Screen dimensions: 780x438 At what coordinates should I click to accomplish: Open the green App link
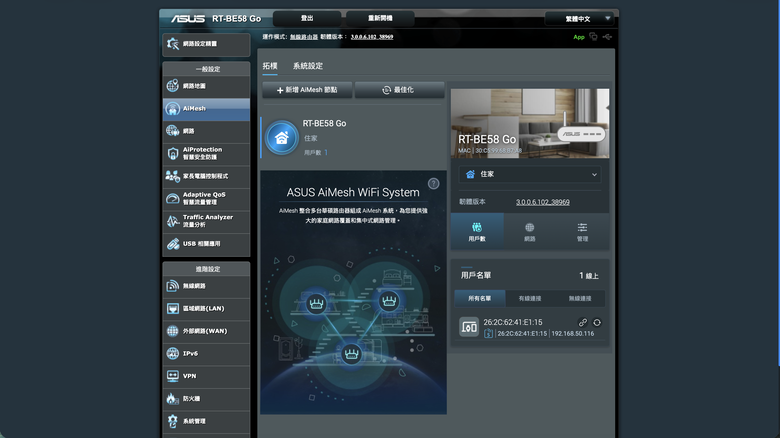click(x=579, y=37)
